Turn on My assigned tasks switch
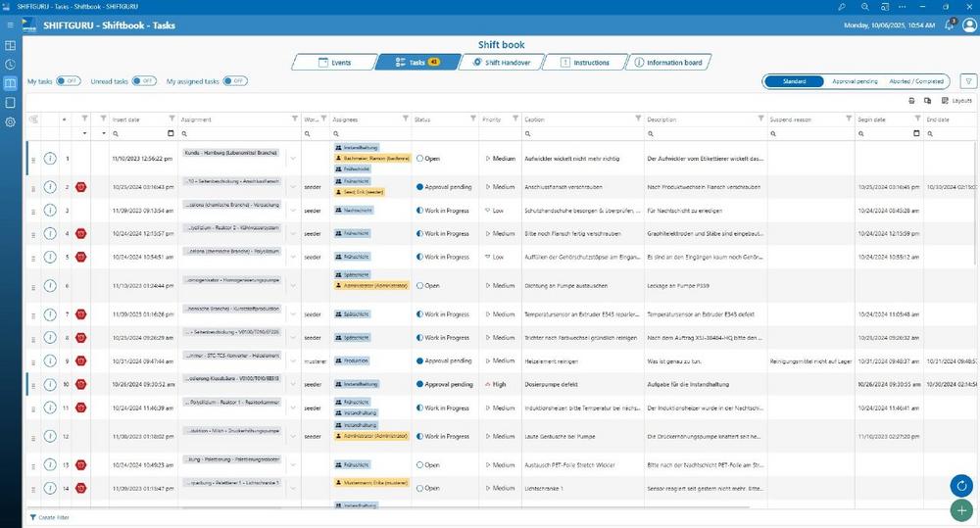The image size is (980, 528). [234, 81]
